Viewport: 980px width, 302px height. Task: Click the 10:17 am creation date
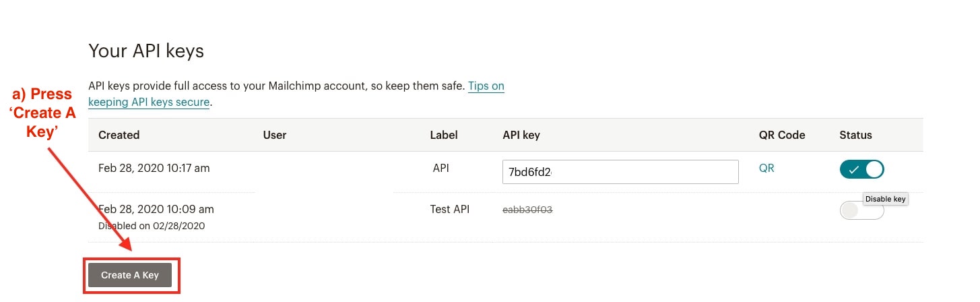[154, 168]
